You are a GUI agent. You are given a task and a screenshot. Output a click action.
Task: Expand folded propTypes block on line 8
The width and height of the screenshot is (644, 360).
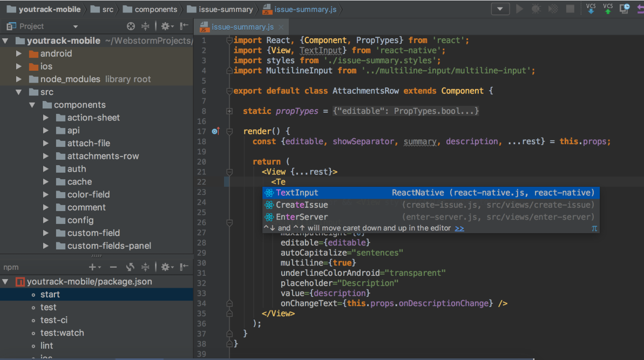pyautogui.click(x=229, y=111)
